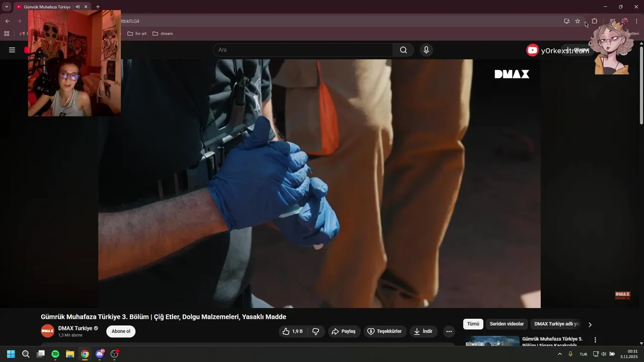Screen dimensions: 644x362
Task: Open the YouTube hamburger guide menu
Action: (x=12, y=50)
